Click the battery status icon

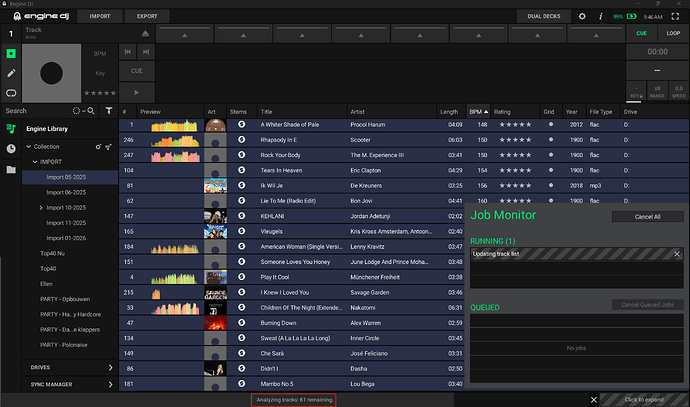point(631,16)
